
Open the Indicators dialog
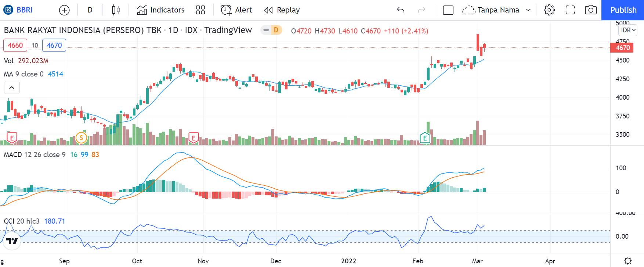[161, 10]
